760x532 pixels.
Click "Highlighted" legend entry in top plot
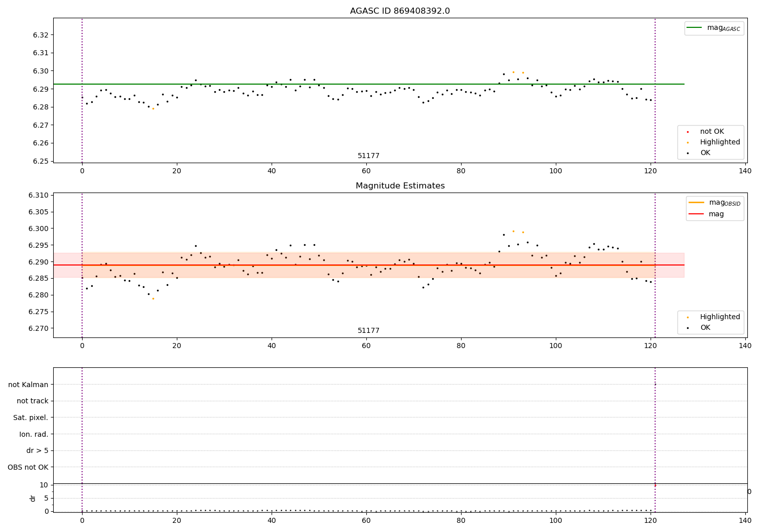point(719,142)
